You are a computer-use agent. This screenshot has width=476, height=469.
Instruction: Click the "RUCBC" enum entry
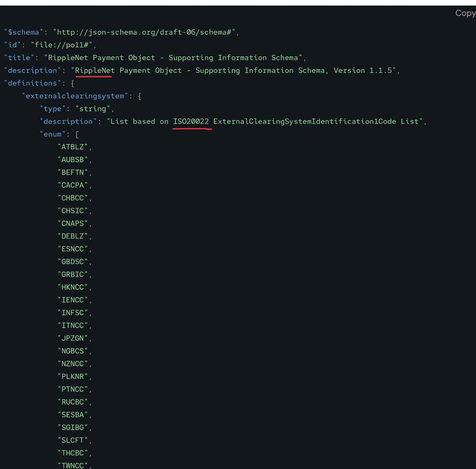coord(73,402)
